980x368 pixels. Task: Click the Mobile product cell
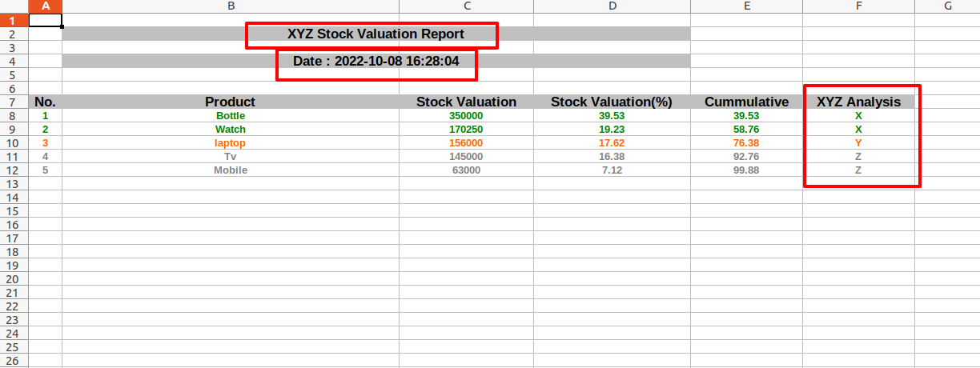coord(231,170)
